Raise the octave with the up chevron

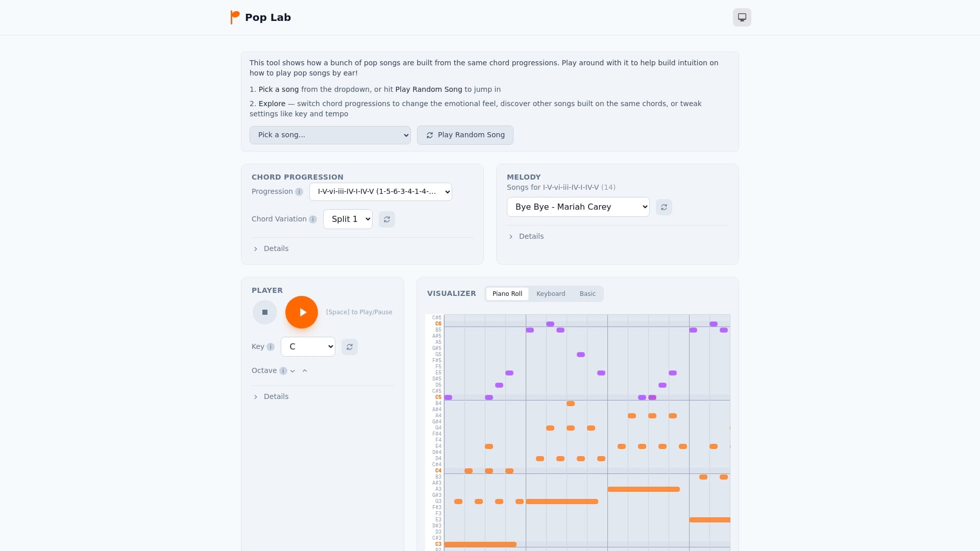coord(305,371)
